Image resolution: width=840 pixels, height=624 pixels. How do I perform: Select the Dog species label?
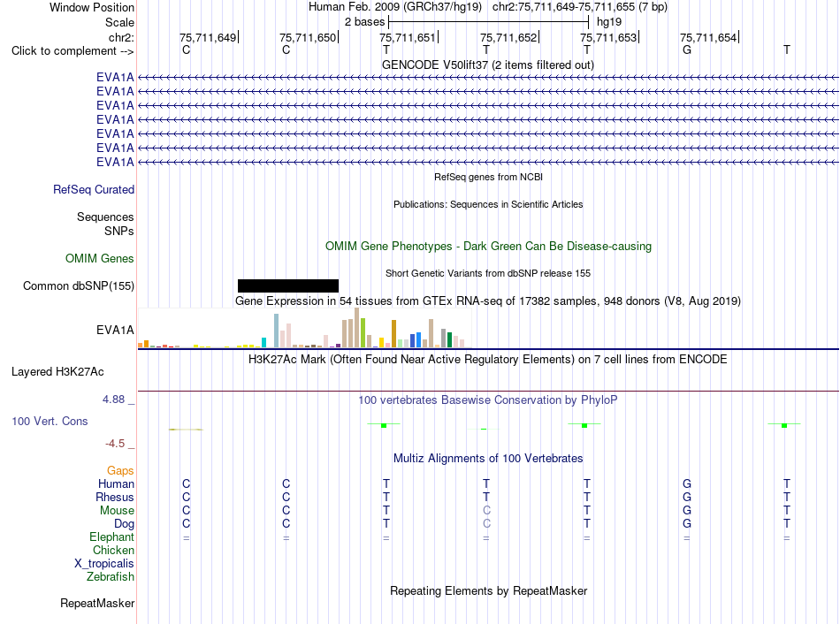[x=124, y=524]
